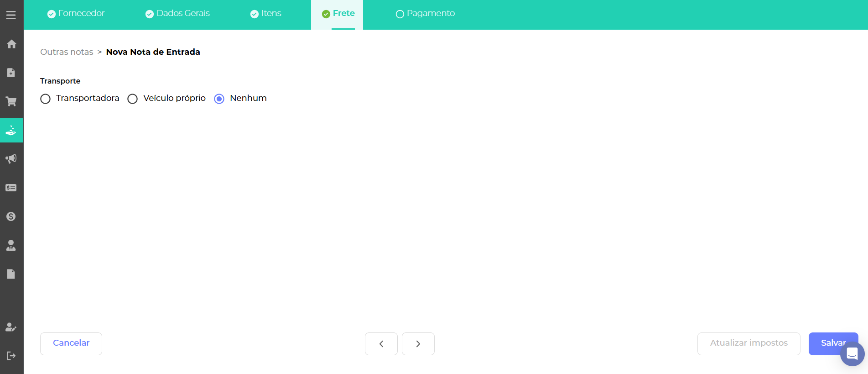This screenshot has height=374, width=868.
Task: Click the Cancelar button
Action: click(71, 343)
